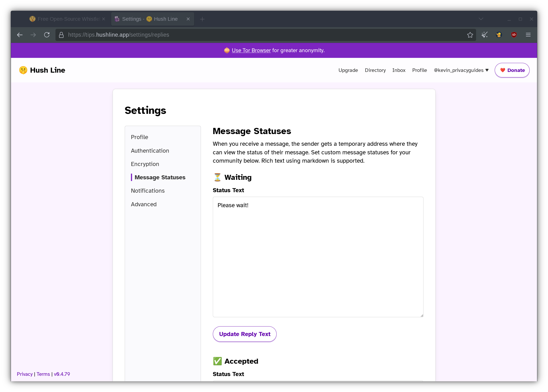
Task: Bookmark this page with the star icon
Action: point(470,35)
